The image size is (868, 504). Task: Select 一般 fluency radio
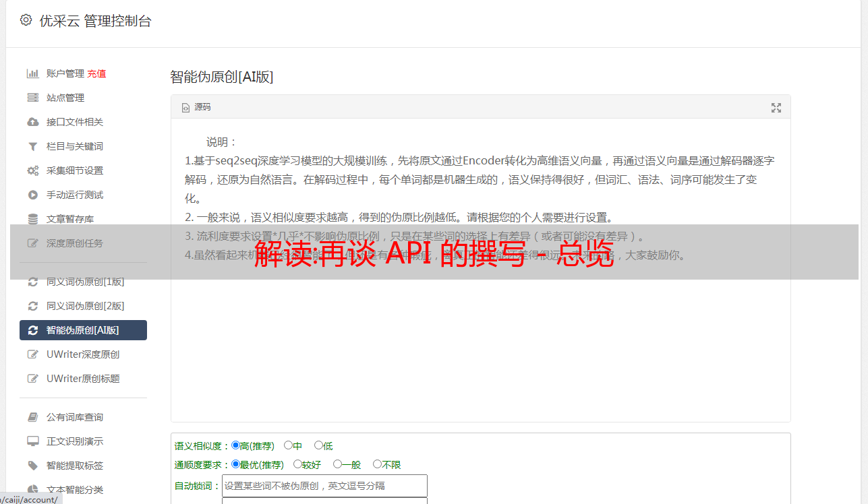click(337, 464)
